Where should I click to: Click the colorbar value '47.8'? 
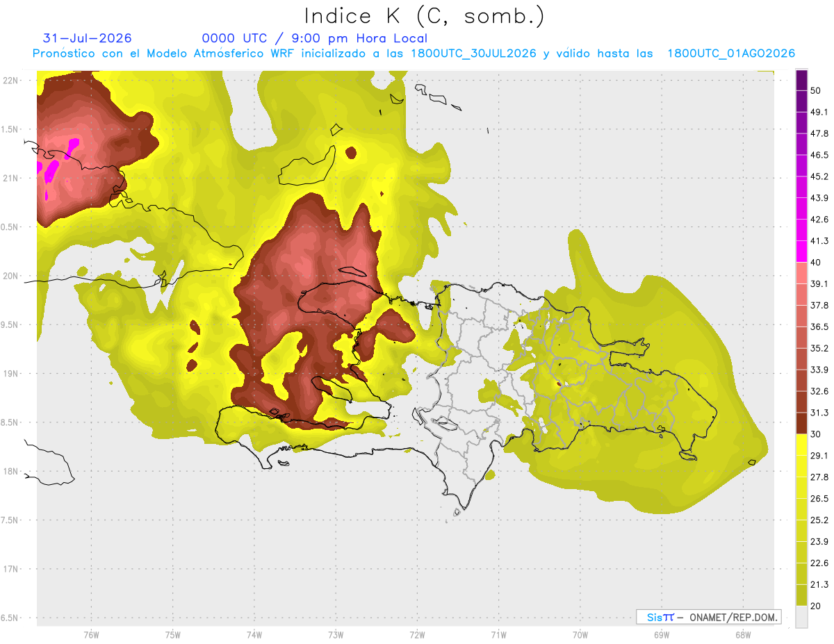point(820,133)
